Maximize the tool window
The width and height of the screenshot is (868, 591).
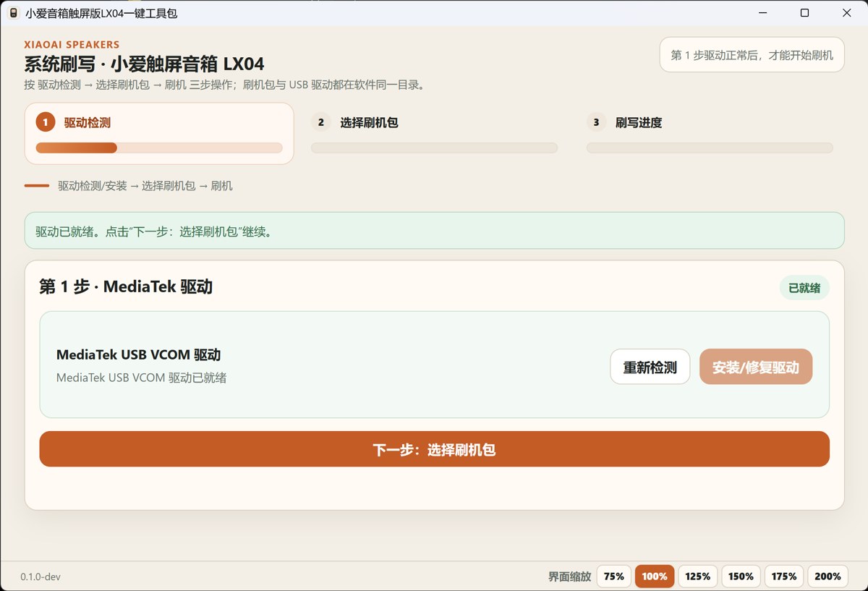pos(804,13)
